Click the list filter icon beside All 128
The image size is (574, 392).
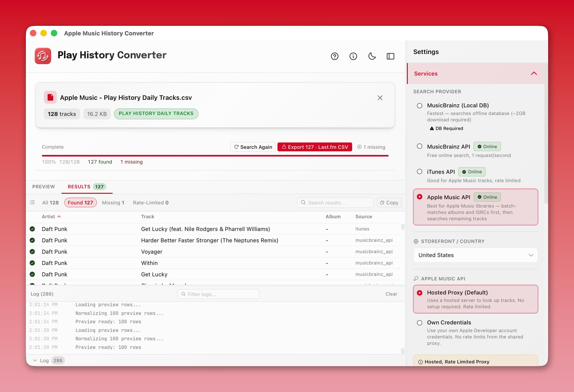32,203
